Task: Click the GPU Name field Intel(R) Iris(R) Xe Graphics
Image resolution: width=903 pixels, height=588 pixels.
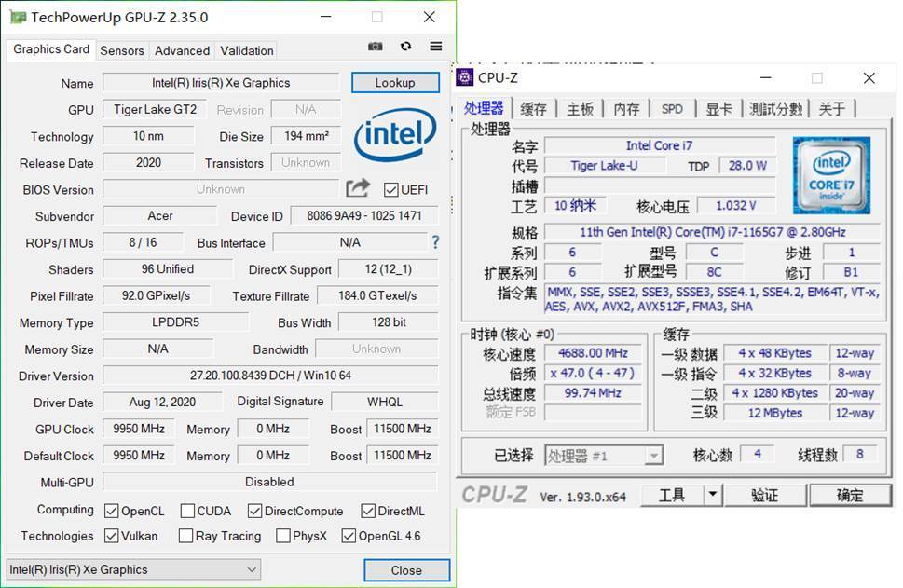Action: 221,83
